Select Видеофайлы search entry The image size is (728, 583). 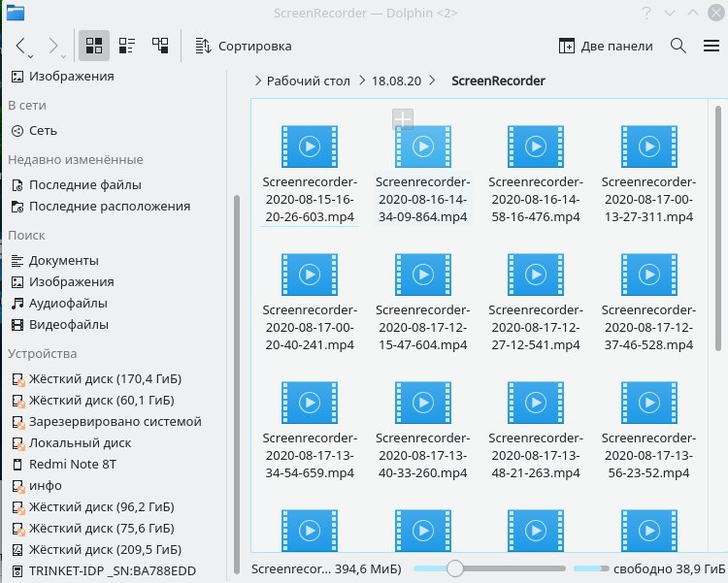click(59, 324)
